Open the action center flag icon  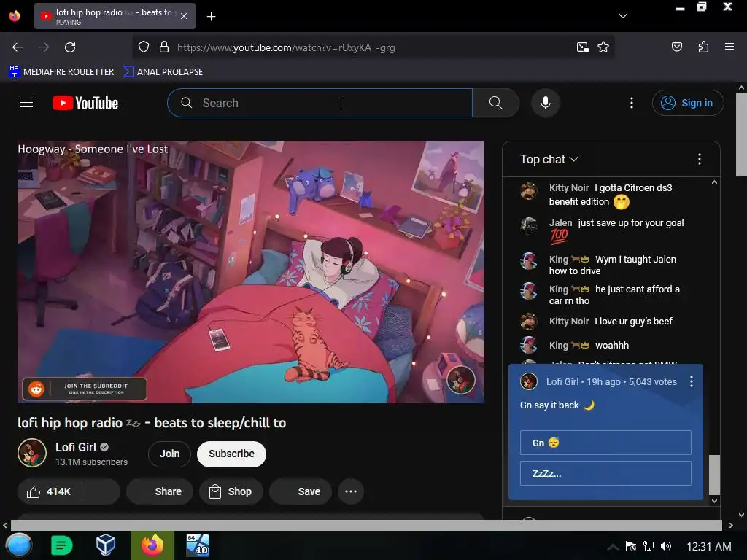tap(631, 546)
